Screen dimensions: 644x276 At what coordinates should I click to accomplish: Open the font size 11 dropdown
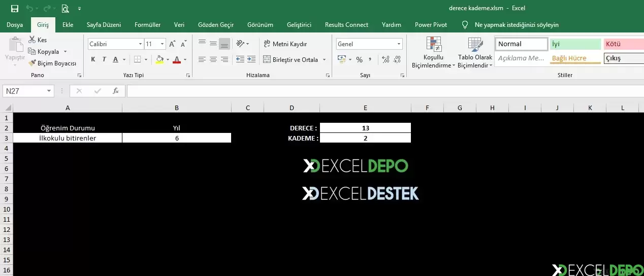163,44
